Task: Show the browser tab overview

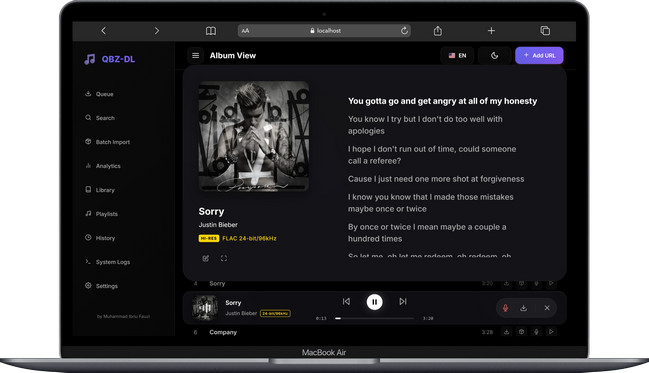Action: (x=545, y=31)
